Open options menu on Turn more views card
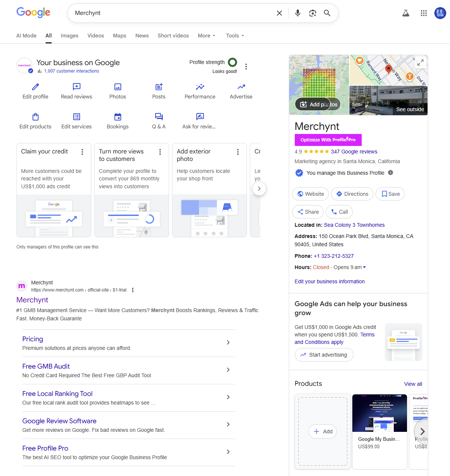 coord(160,152)
